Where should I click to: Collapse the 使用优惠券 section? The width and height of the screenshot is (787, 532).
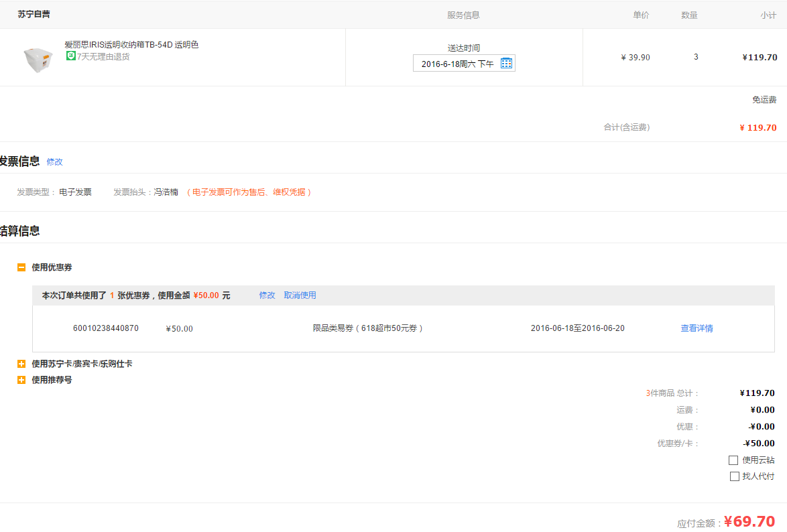pos(21,267)
